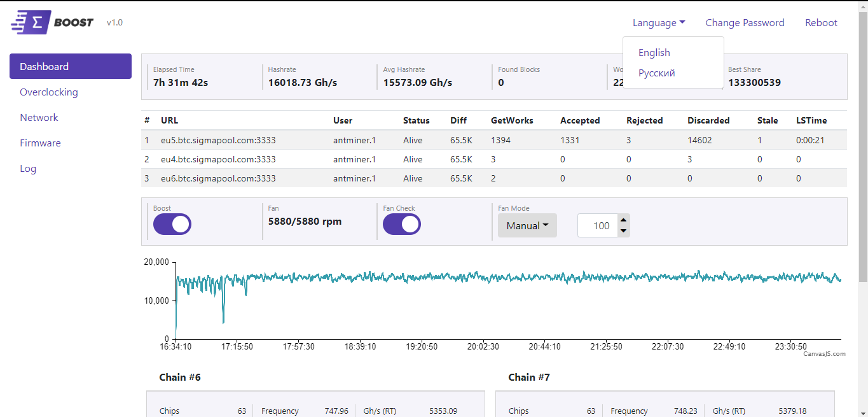The width and height of the screenshot is (868, 417).
Task: Click the version label v1.0
Action: point(114,22)
